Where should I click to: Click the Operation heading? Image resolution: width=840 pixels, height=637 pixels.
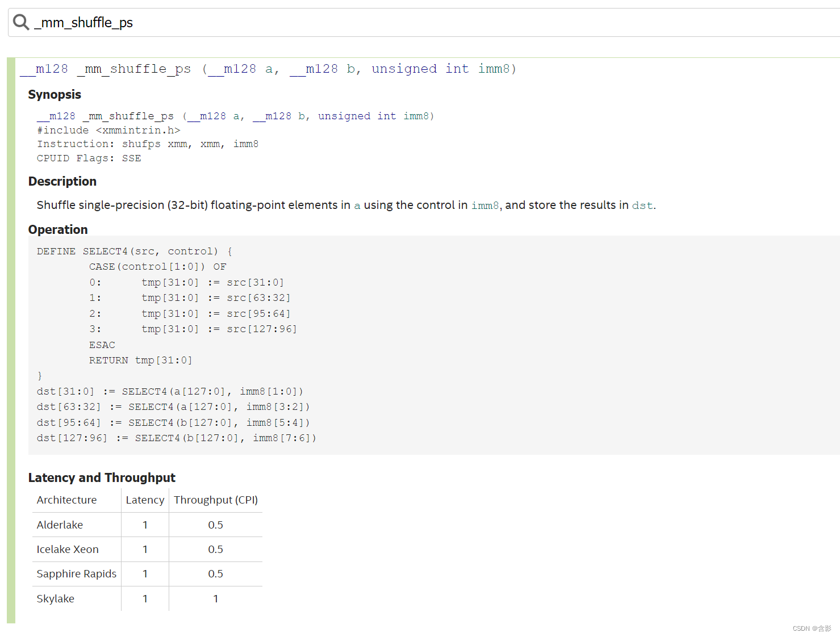point(58,229)
